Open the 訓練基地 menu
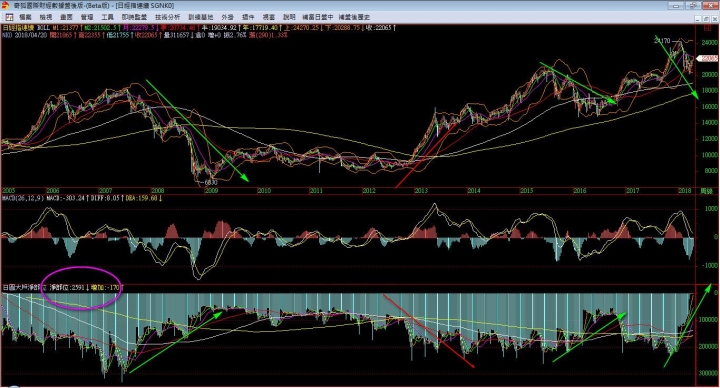The height and width of the screenshot is (388, 720). click(x=201, y=17)
